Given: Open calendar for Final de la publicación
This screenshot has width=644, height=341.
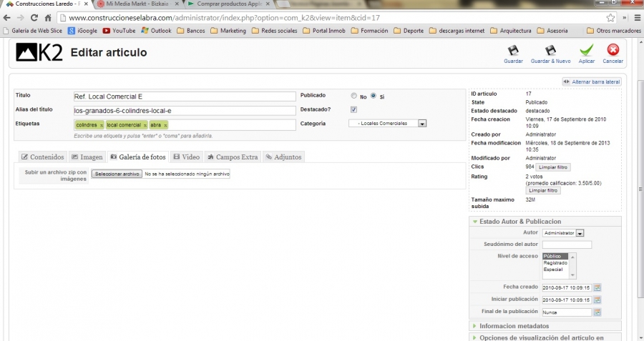Looking at the screenshot, I should (597, 312).
